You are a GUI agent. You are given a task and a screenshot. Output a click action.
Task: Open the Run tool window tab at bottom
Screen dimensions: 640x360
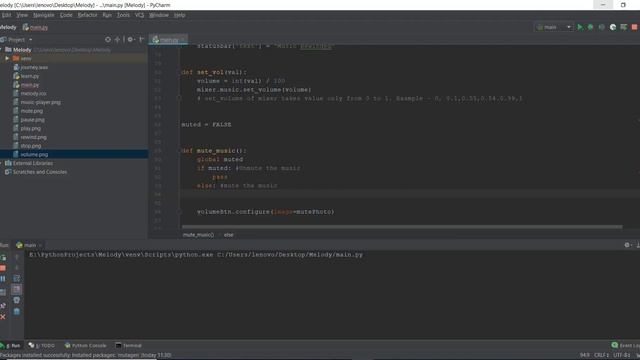11,346
